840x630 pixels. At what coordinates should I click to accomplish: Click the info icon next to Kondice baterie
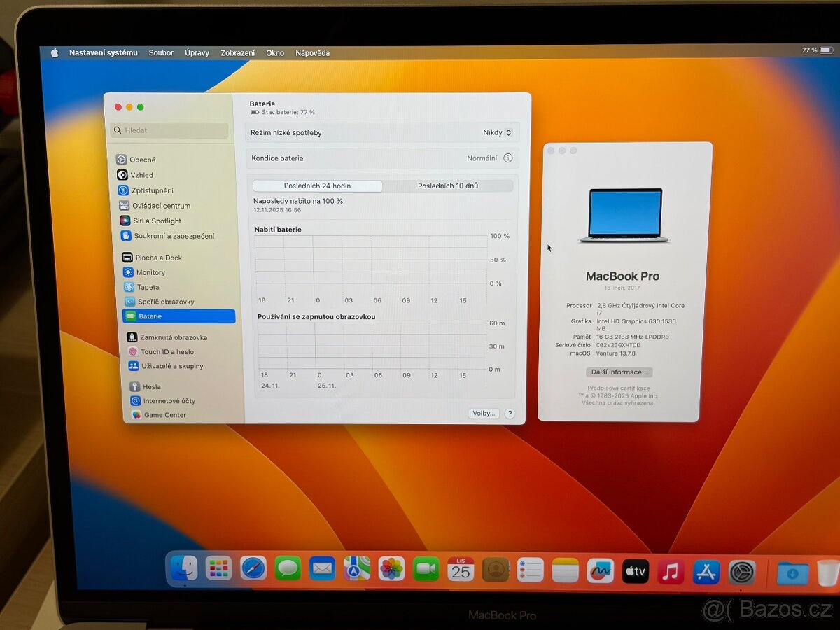(509, 158)
